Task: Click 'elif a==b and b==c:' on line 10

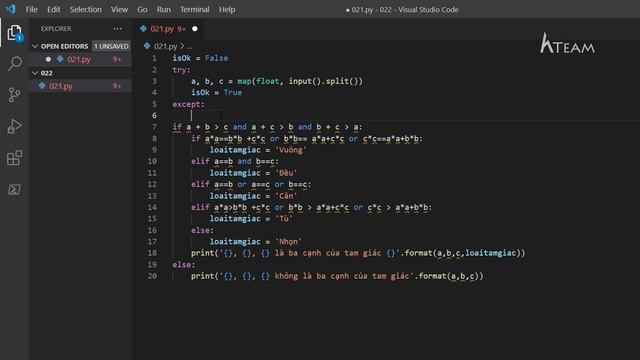Action: tap(235, 161)
